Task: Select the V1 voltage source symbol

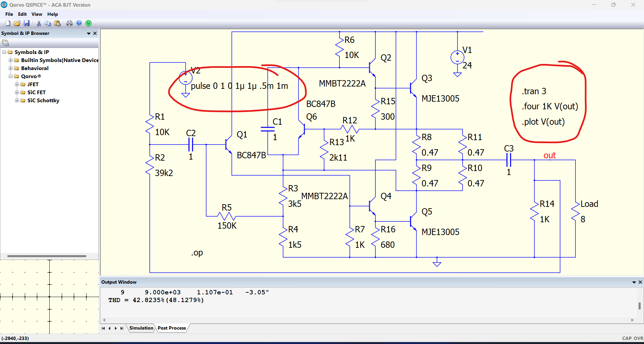Action: point(457,57)
